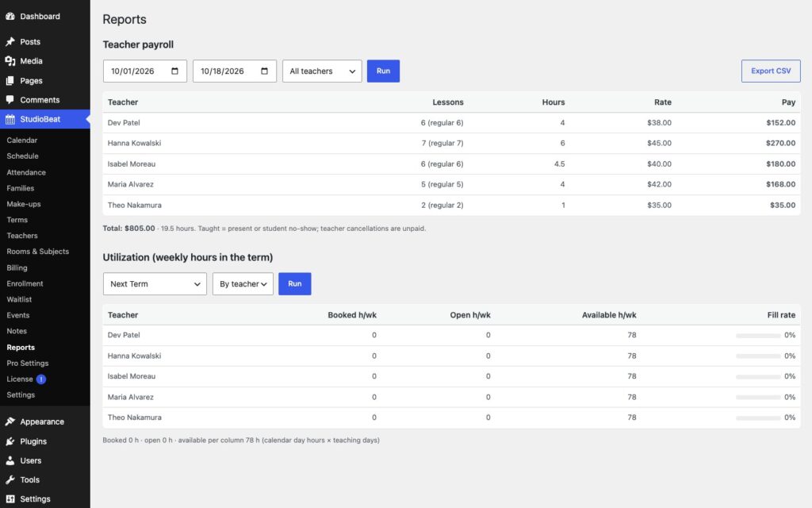Select StudioBeat Settings submenu item
This screenshot has width=812, height=508.
tap(21, 394)
